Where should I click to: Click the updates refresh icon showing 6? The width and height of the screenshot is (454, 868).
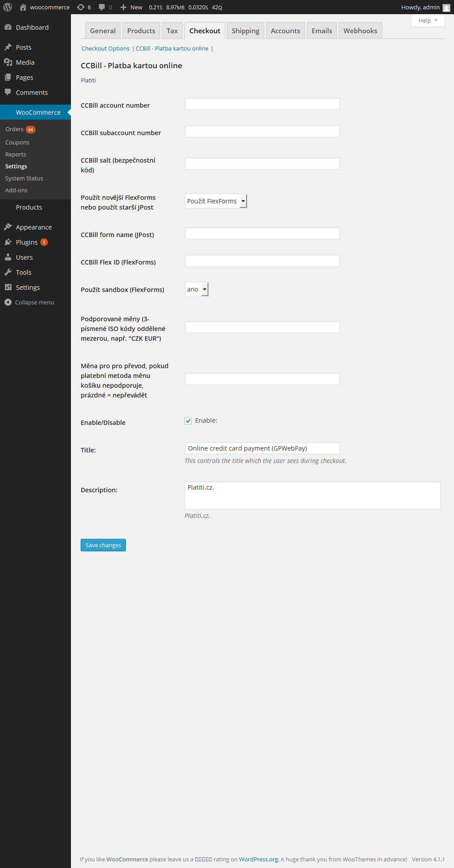point(81,7)
